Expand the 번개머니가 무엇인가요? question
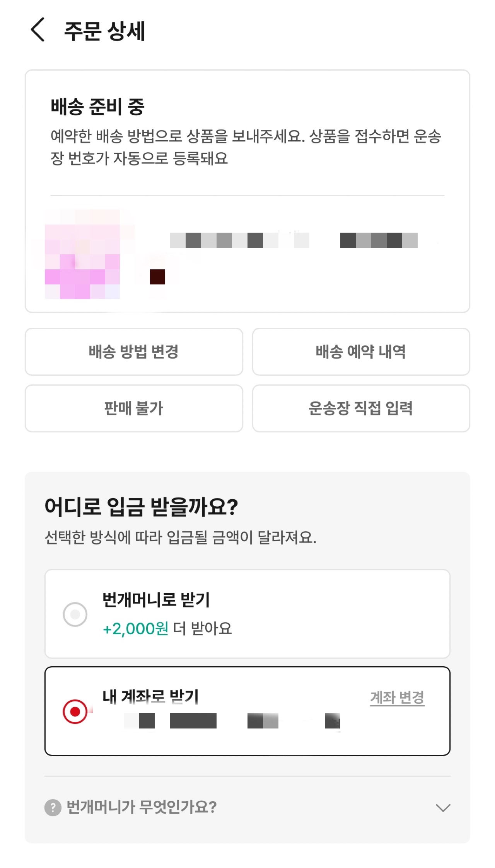The width and height of the screenshot is (495, 868). tap(142, 807)
